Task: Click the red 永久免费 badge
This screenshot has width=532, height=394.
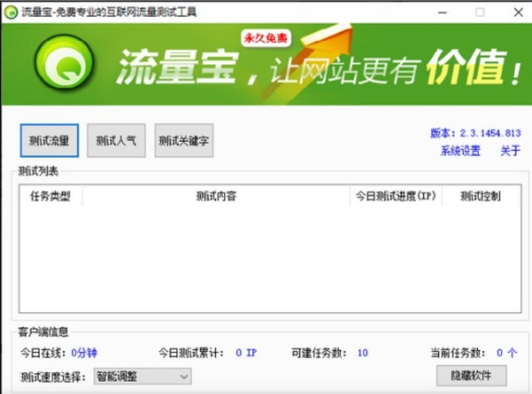Action: tap(266, 38)
